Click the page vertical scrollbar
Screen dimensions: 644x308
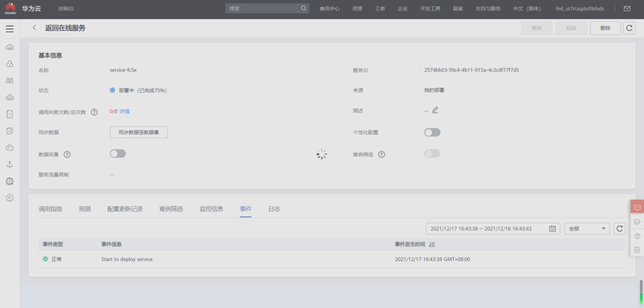coord(641,291)
